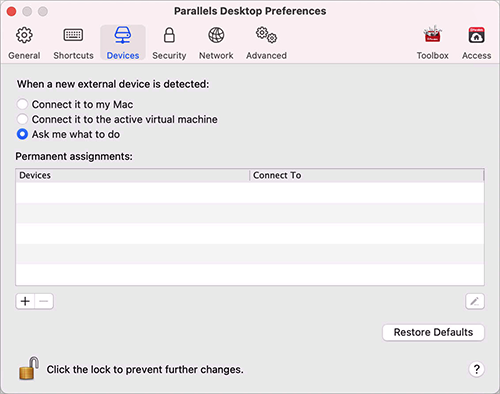500x394 pixels.
Task: Sort by the Devices column header
Action: [x=132, y=175]
